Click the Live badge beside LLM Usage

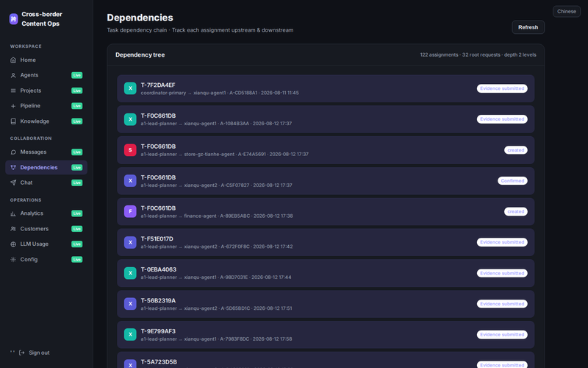[x=77, y=244]
